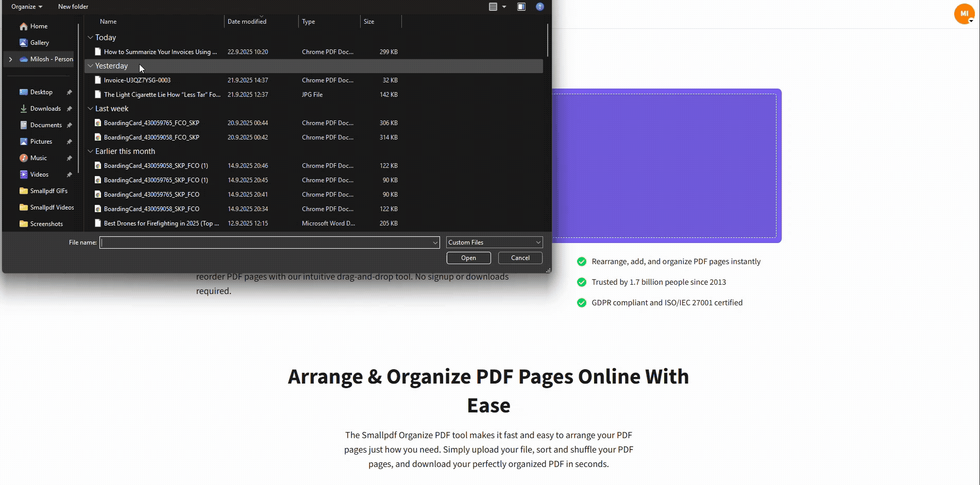Screen dimensions: 980x485
Task: Open the Home folder in sidebar
Action: 39,26
